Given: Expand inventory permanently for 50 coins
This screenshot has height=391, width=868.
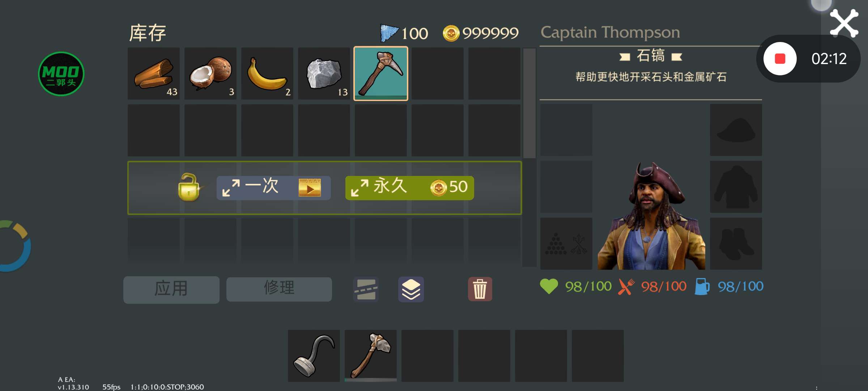Looking at the screenshot, I should (x=409, y=188).
